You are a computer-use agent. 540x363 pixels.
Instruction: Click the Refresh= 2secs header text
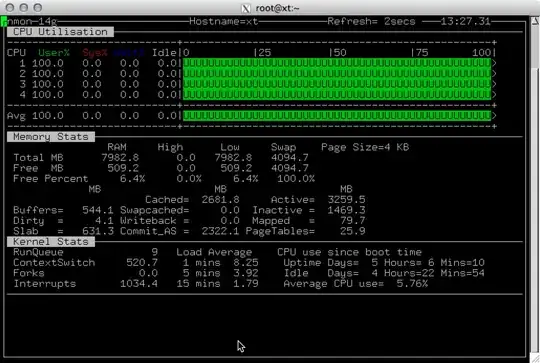pos(371,21)
